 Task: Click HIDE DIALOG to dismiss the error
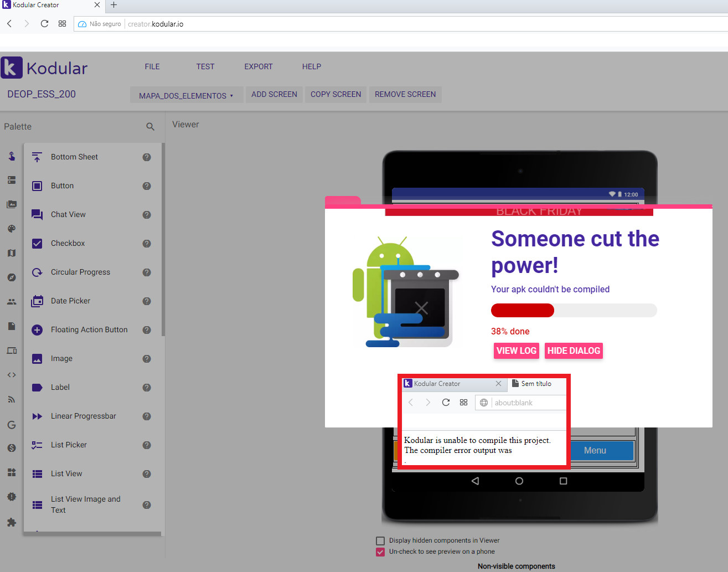574,351
